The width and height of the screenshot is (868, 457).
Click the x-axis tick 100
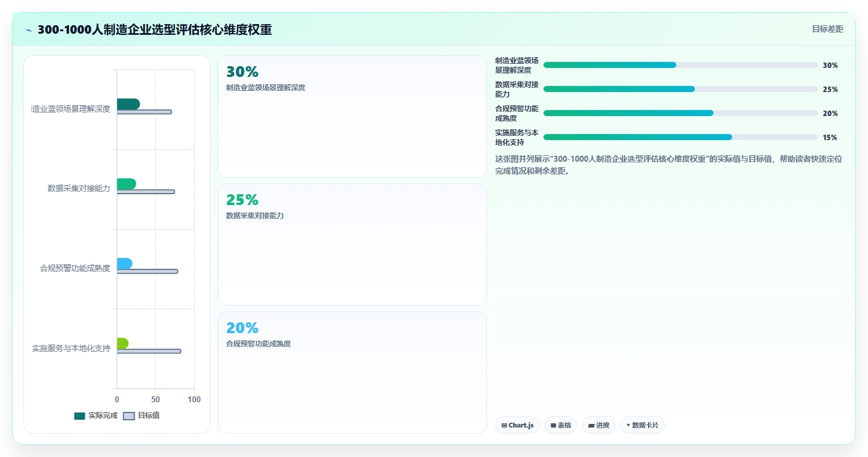[x=194, y=399]
